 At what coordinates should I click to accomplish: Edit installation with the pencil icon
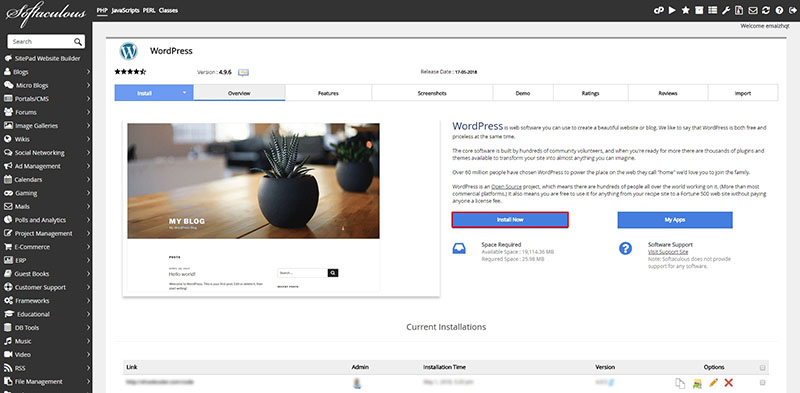[713, 382]
